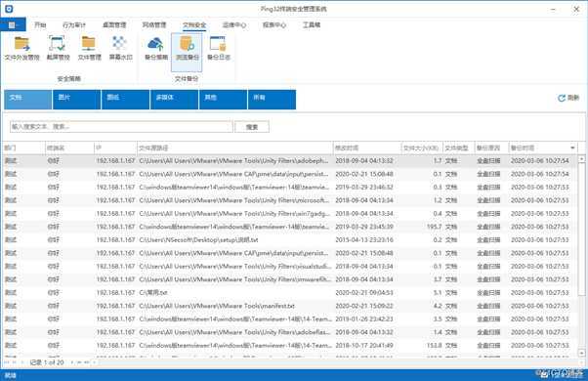Click modified time 2019-03-29 23:46:32
The height and width of the screenshot is (381, 588).
click(x=364, y=188)
